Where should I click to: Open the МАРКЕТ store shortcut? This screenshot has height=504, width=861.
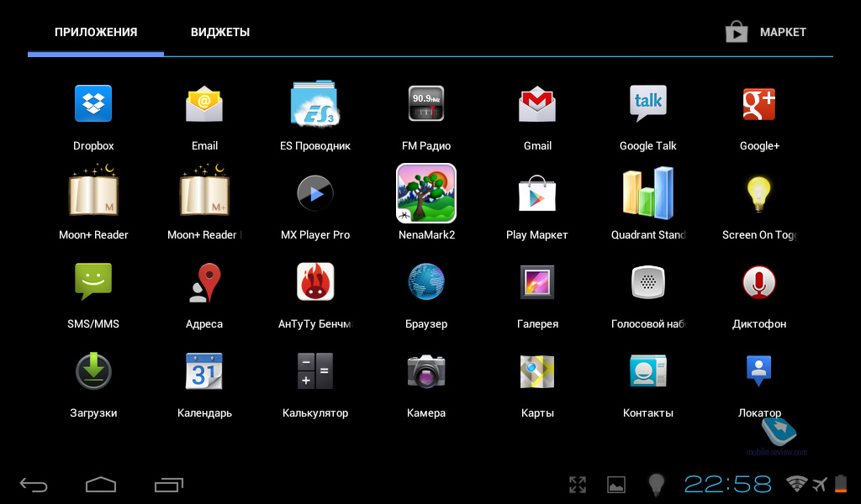point(765,32)
